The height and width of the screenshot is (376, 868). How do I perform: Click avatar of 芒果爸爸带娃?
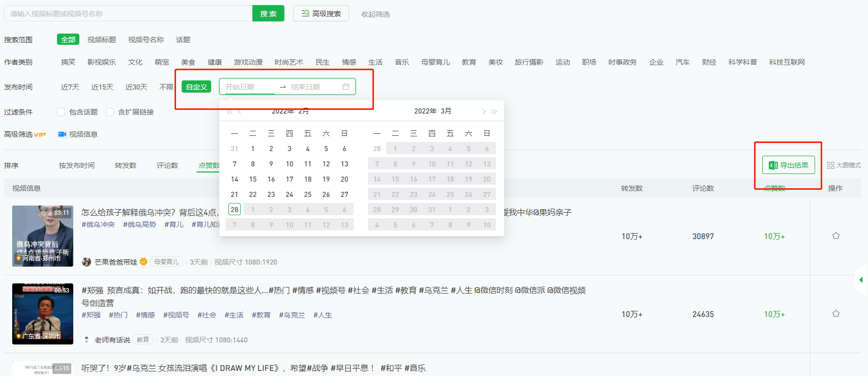pos(86,262)
